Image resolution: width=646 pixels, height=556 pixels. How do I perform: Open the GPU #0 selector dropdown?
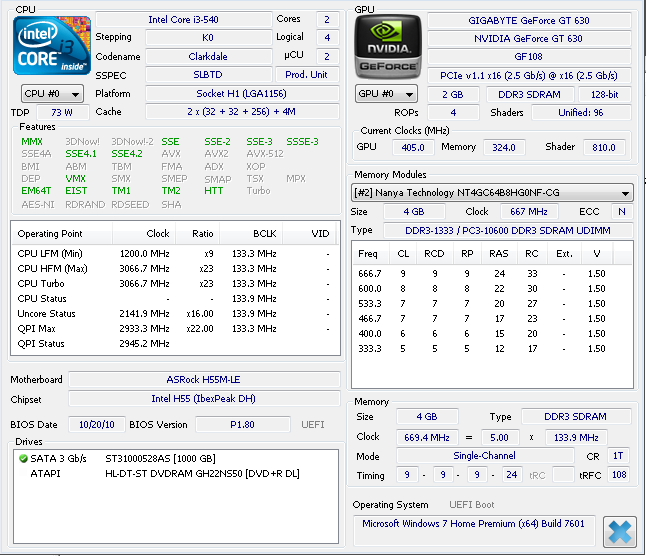pyautogui.click(x=386, y=93)
